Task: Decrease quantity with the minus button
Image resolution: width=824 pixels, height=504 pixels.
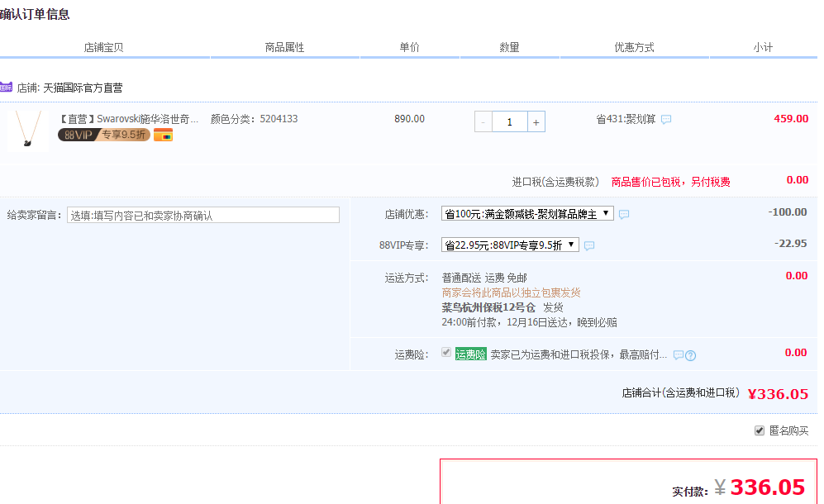Action: click(483, 121)
